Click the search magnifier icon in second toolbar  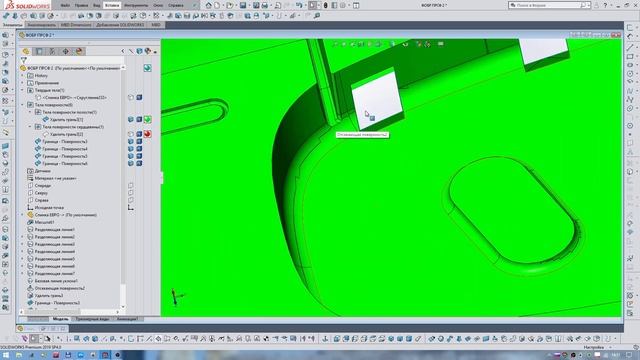[x=316, y=16]
